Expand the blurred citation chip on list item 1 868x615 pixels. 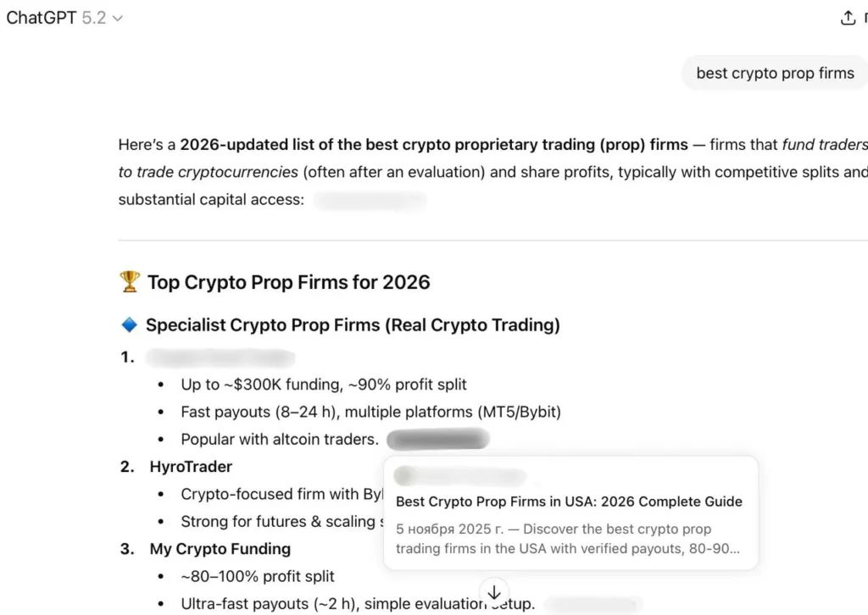(x=221, y=357)
